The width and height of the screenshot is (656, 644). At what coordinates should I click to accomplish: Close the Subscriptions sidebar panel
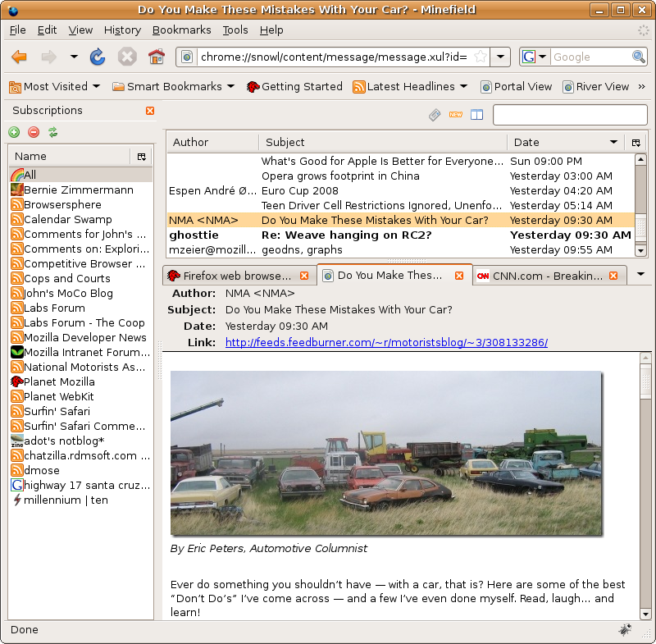149,111
